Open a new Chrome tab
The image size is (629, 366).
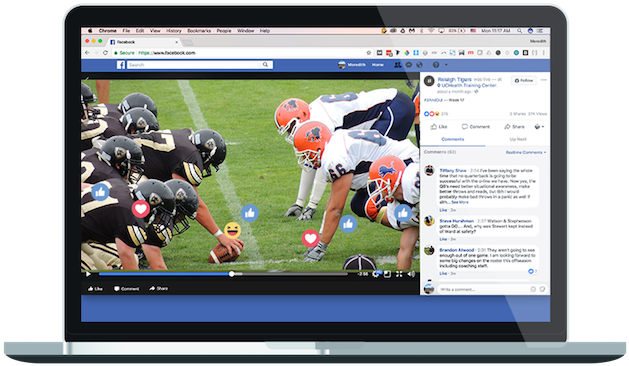coord(188,42)
